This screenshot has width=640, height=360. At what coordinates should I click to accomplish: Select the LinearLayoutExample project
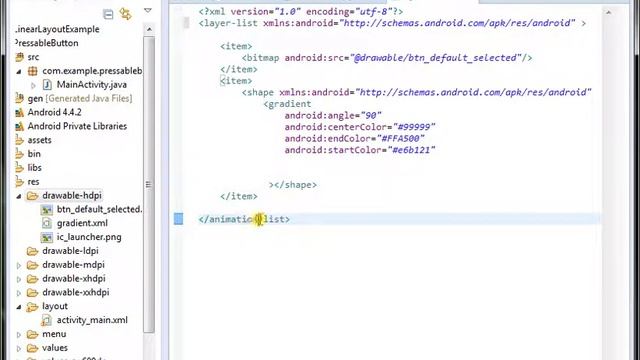tap(57, 29)
